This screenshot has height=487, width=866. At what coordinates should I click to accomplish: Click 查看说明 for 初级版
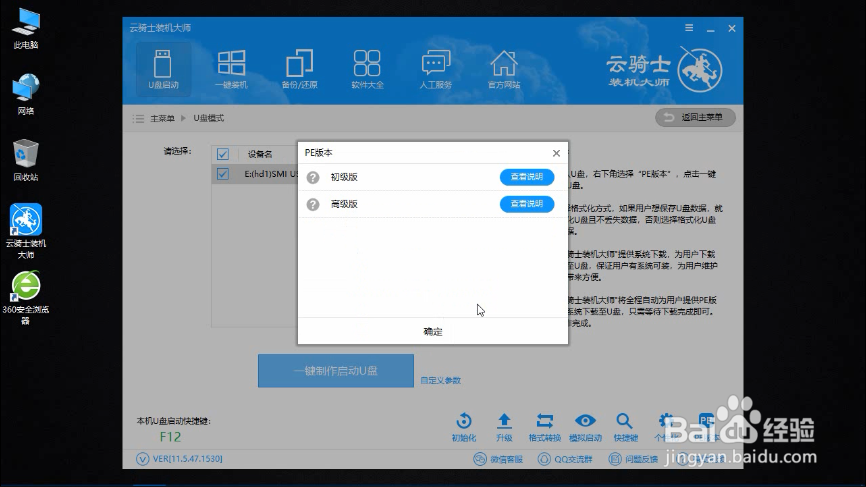(x=527, y=177)
